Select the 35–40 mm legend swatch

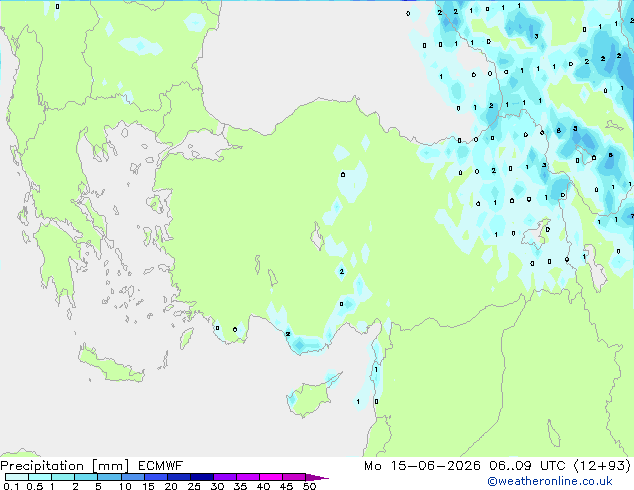click(247, 477)
